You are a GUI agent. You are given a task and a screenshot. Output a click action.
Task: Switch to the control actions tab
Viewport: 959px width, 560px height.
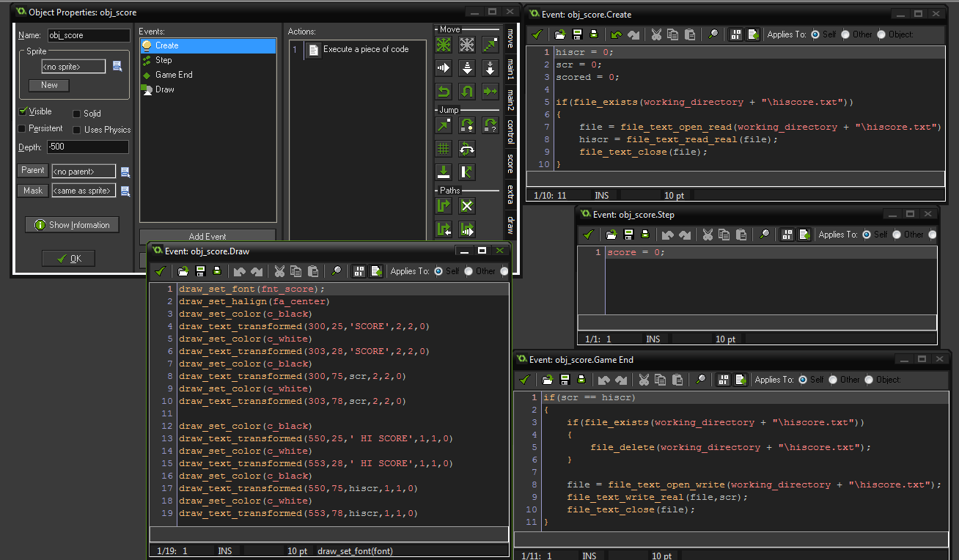tap(510, 131)
